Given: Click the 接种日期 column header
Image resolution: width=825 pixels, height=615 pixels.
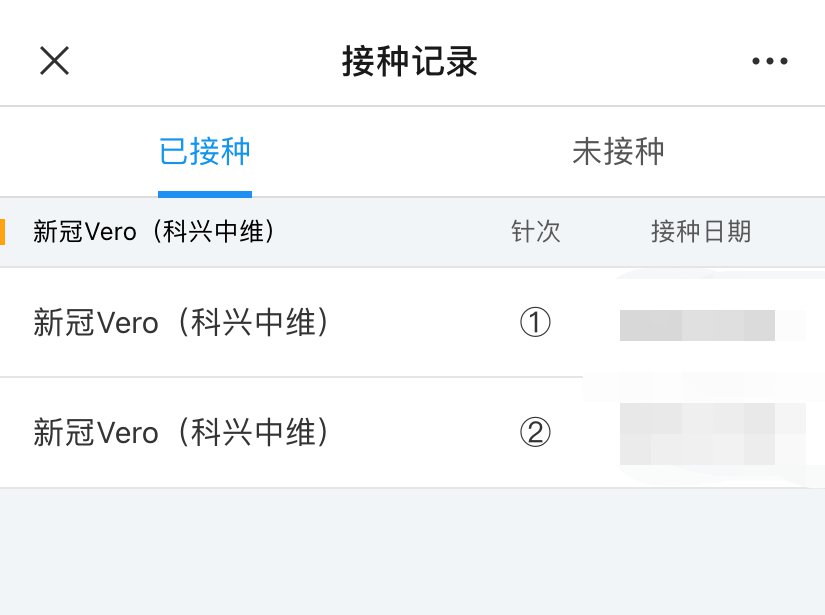Looking at the screenshot, I should [x=700, y=232].
